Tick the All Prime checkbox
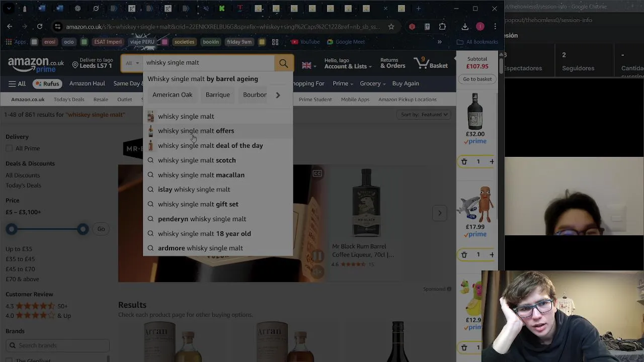 click(x=9, y=148)
